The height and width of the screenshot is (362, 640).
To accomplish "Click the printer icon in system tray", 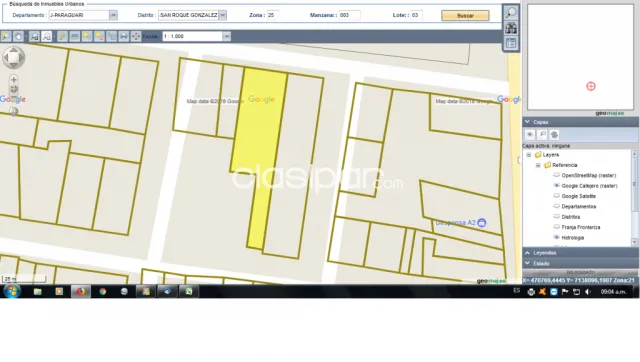I will 531,292.
